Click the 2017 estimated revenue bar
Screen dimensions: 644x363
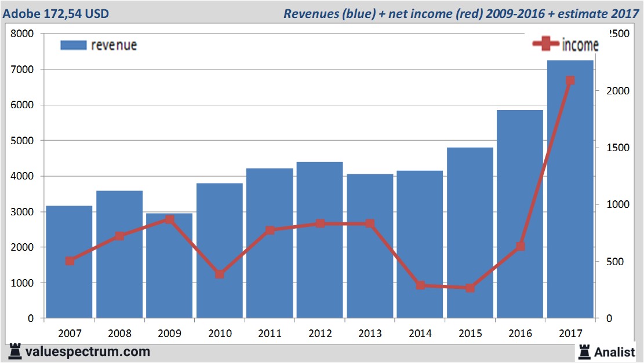570,189
